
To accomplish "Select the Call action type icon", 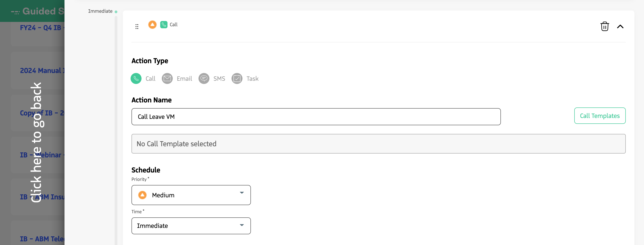I will tap(136, 78).
